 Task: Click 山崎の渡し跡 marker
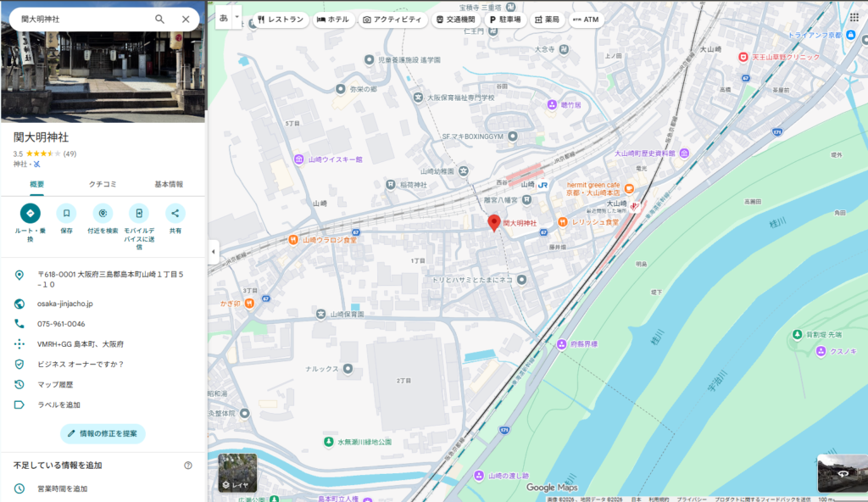tap(479, 476)
